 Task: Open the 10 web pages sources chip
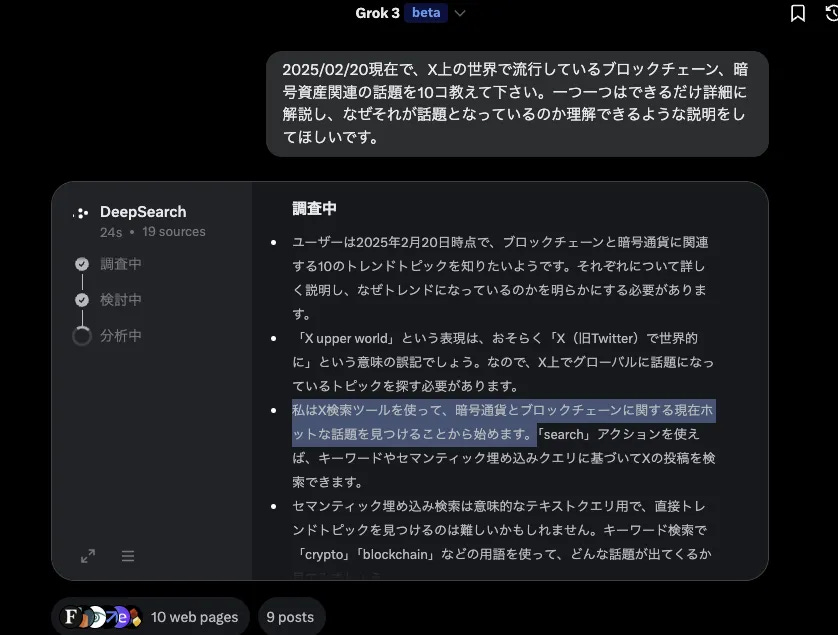point(151,617)
